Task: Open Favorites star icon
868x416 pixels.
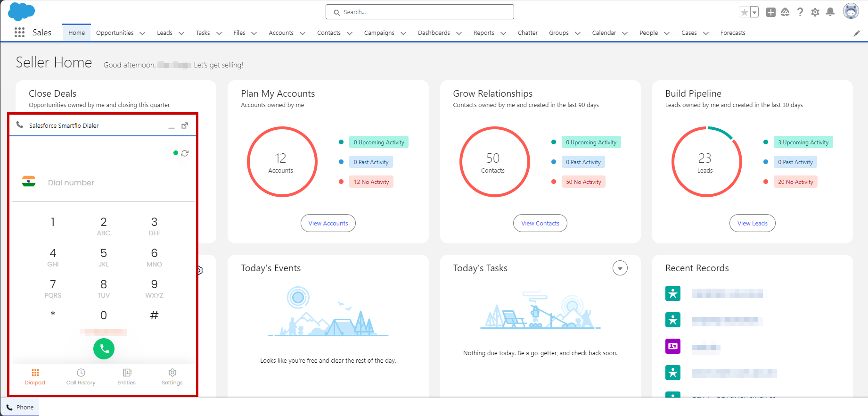Action: 744,12
